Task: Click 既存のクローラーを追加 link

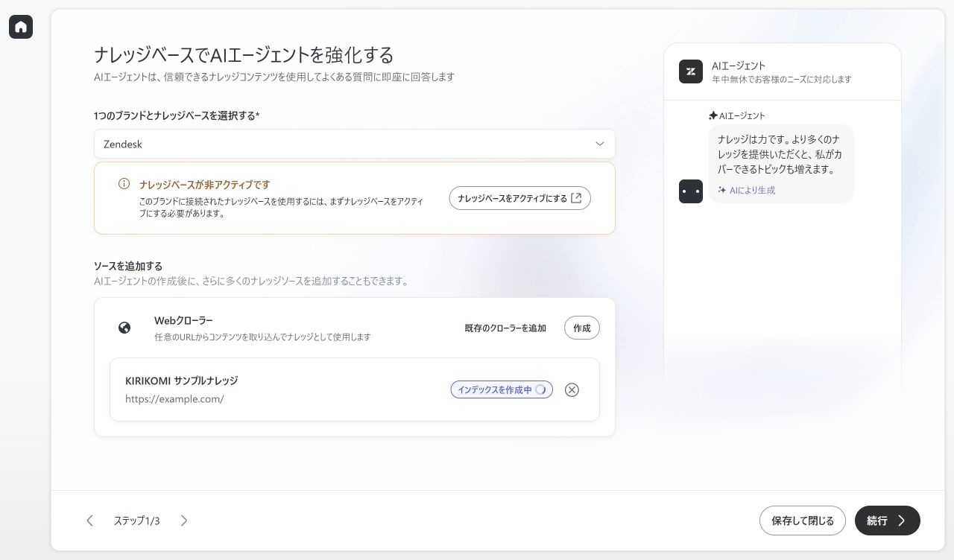Action: [x=505, y=328]
